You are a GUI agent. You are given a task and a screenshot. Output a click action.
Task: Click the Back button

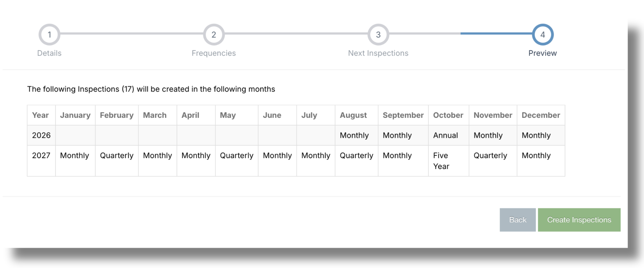coord(517,220)
